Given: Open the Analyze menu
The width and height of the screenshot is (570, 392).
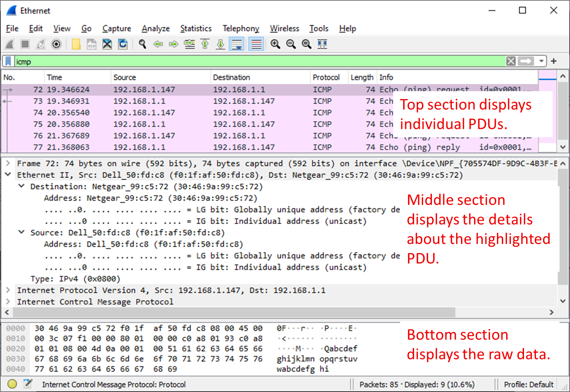Looking at the screenshot, I should coord(156,28).
